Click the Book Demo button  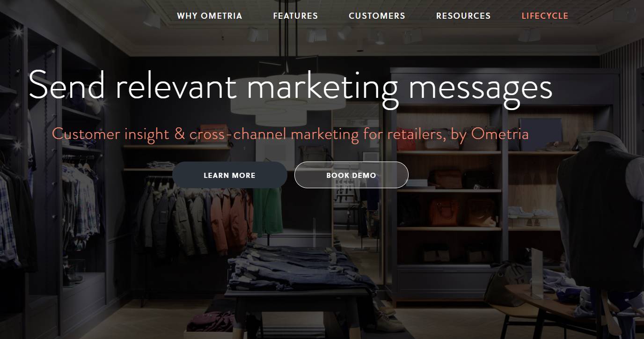click(351, 175)
